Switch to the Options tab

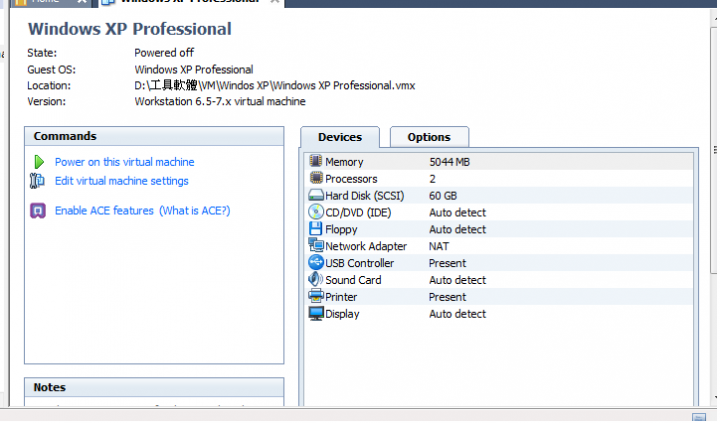click(x=429, y=137)
